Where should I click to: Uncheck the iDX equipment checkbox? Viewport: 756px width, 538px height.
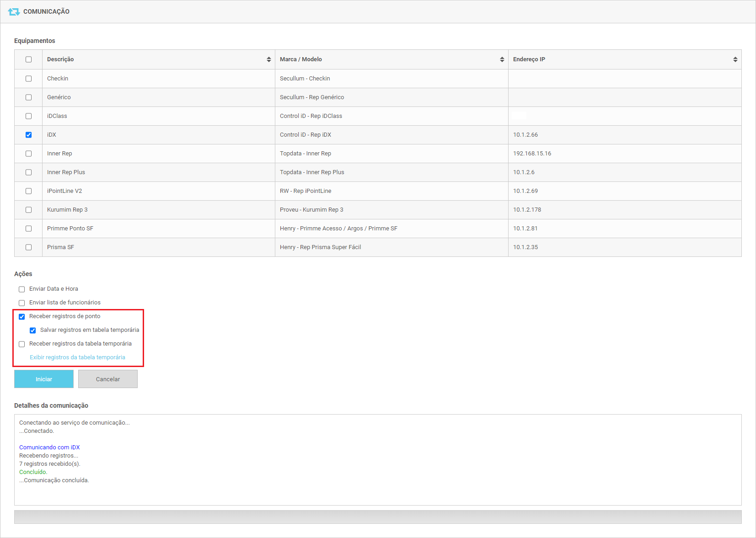click(28, 135)
